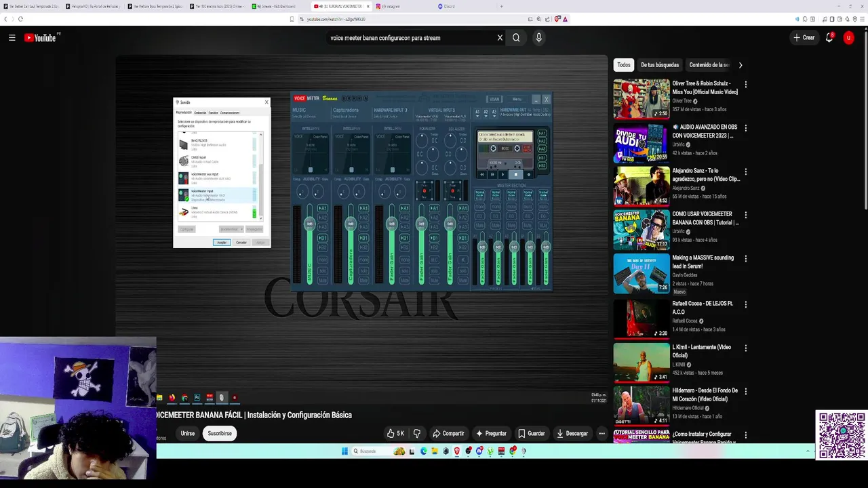Screen dimensions: 868x488
Task: Open the A2 hardware out selector in Voicemeeter
Action: coord(486,112)
